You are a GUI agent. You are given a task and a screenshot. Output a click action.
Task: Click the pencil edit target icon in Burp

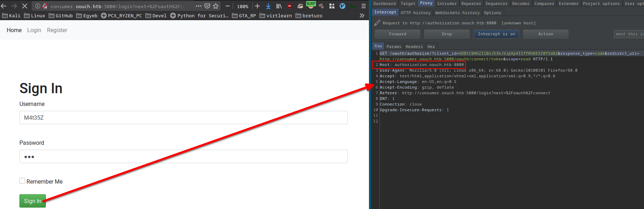pos(377,23)
